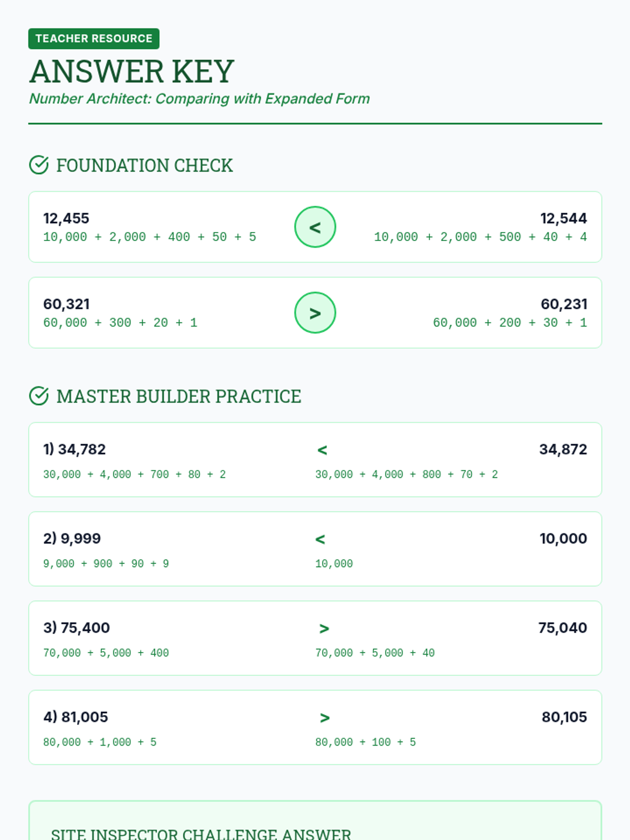Click the check-circle icon beside Master Builder Practice
Viewport: 630px width, 840px height.
pos(39,396)
